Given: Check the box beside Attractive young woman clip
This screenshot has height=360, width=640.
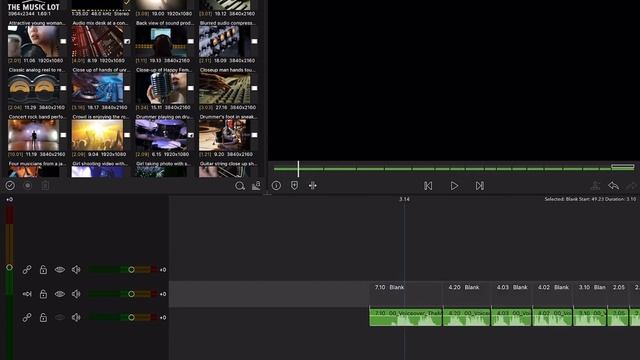Looking at the screenshot, I should click(x=63, y=41).
